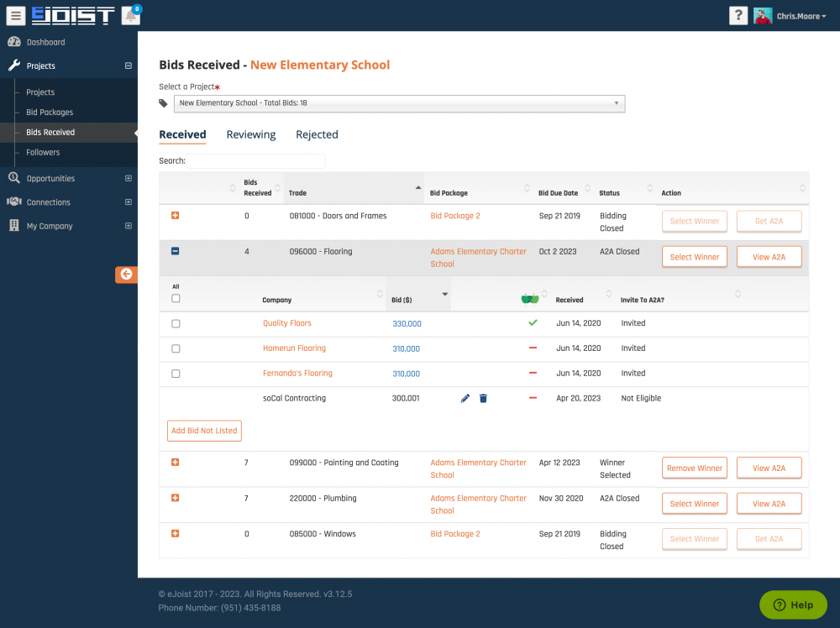Click Remove Winner for Painting and Coating
The height and width of the screenshot is (628, 840).
[x=695, y=468]
